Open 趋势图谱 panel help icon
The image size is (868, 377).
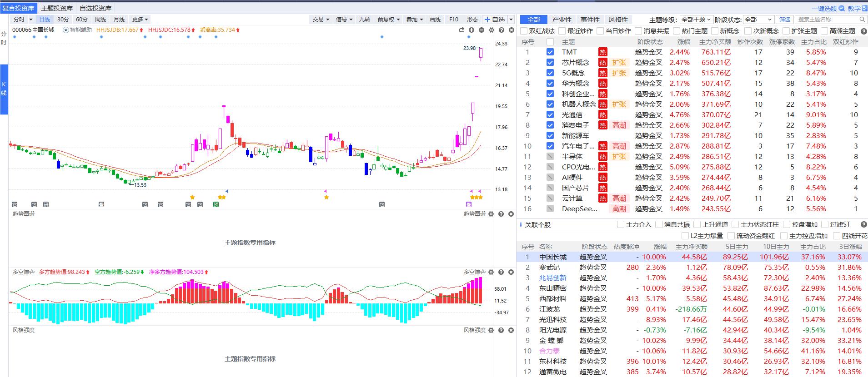(501, 214)
